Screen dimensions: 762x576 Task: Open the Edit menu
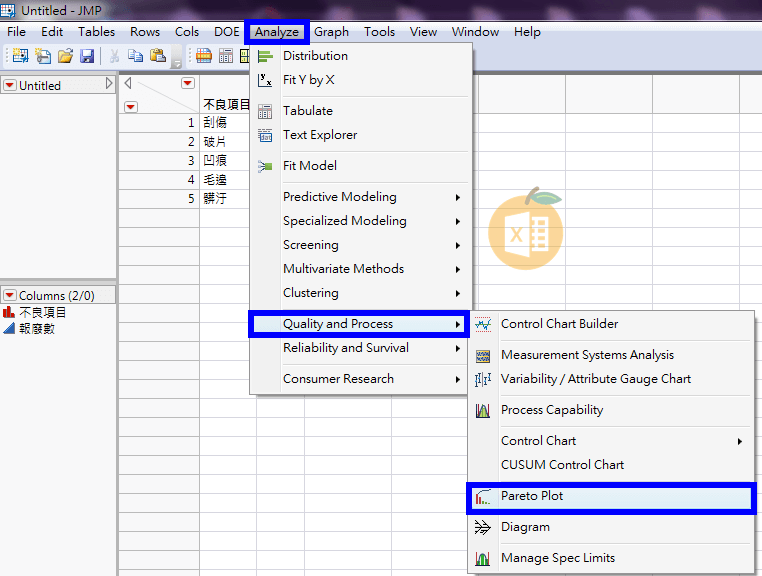[52, 32]
